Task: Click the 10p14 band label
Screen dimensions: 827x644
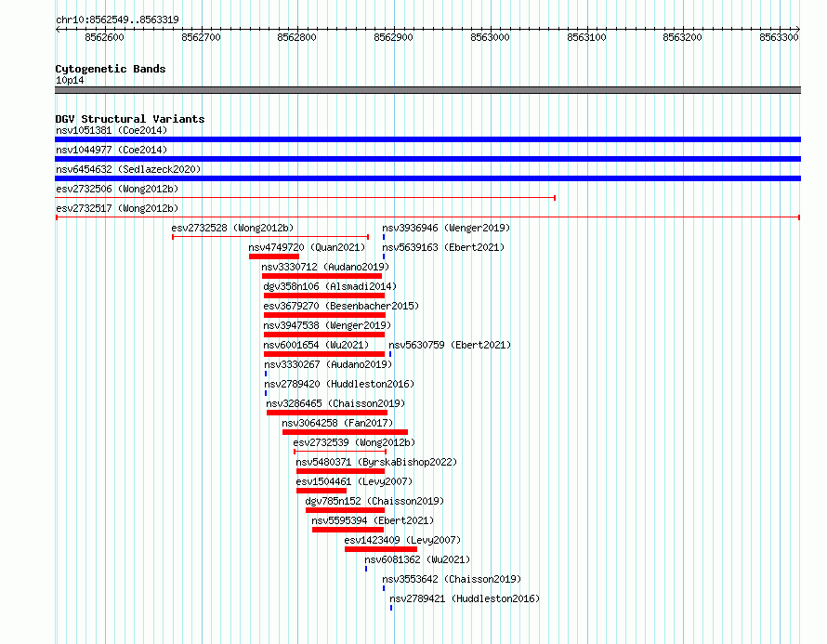Action: pyautogui.click(x=70, y=80)
